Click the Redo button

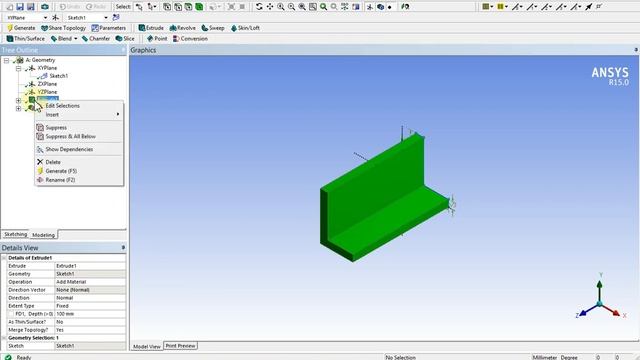point(96,7)
